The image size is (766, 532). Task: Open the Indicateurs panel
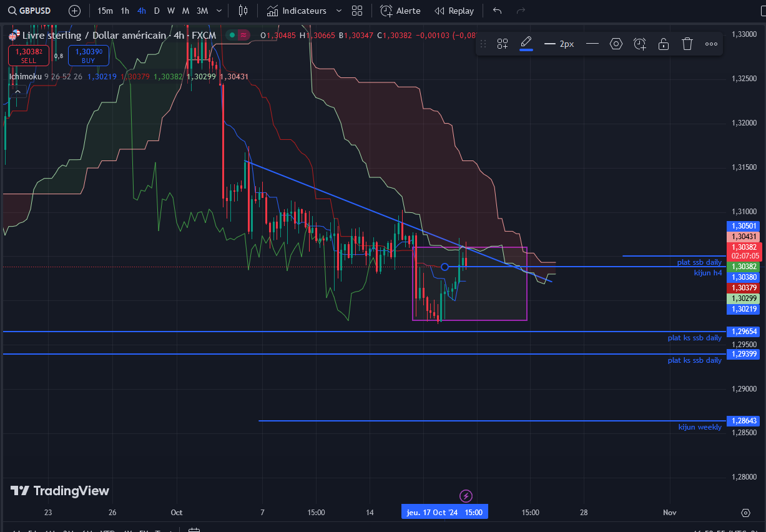pyautogui.click(x=297, y=11)
